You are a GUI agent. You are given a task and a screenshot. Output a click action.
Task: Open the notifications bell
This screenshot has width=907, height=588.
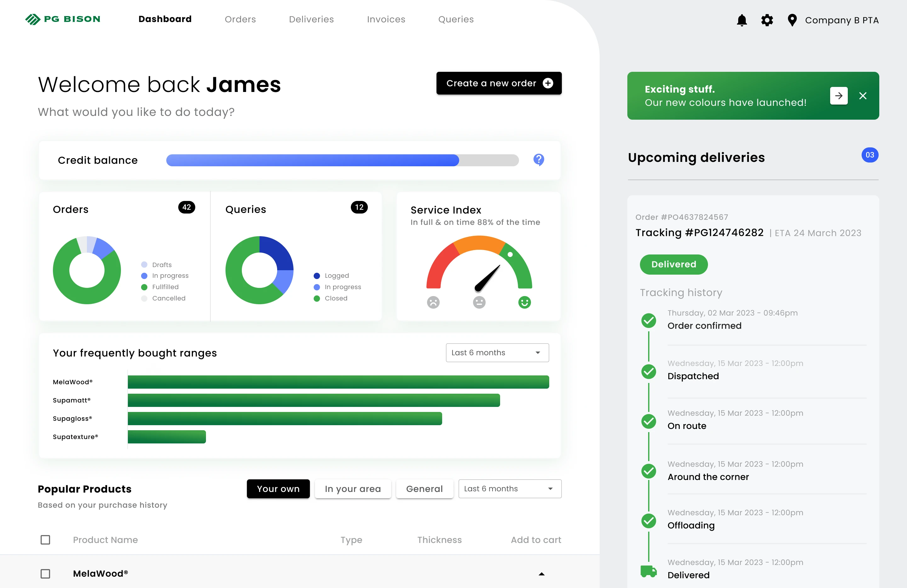(742, 20)
